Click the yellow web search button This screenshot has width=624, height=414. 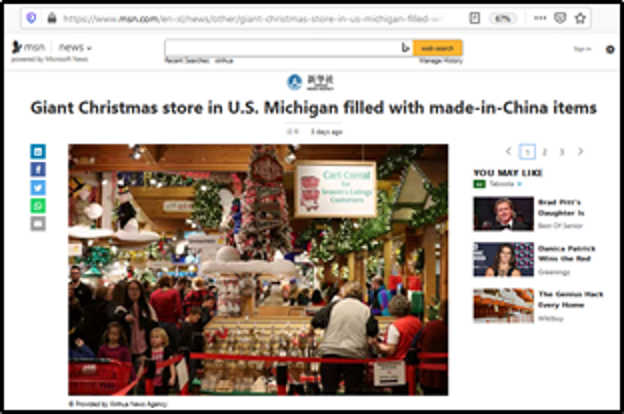pos(437,48)
